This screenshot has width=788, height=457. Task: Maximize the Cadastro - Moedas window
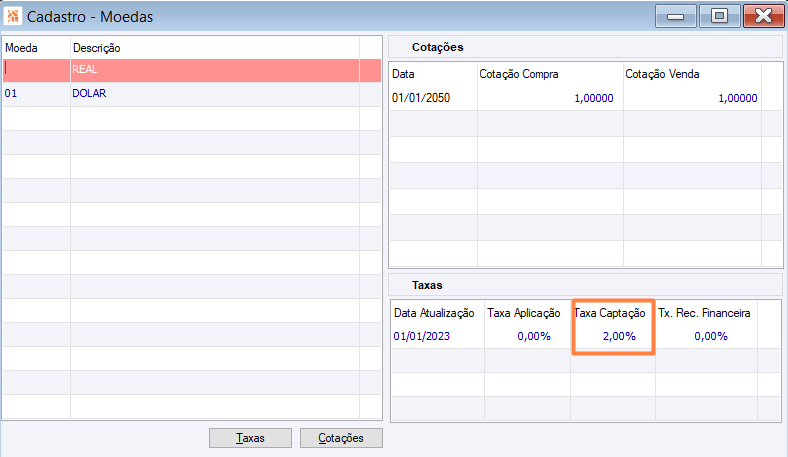719,16
